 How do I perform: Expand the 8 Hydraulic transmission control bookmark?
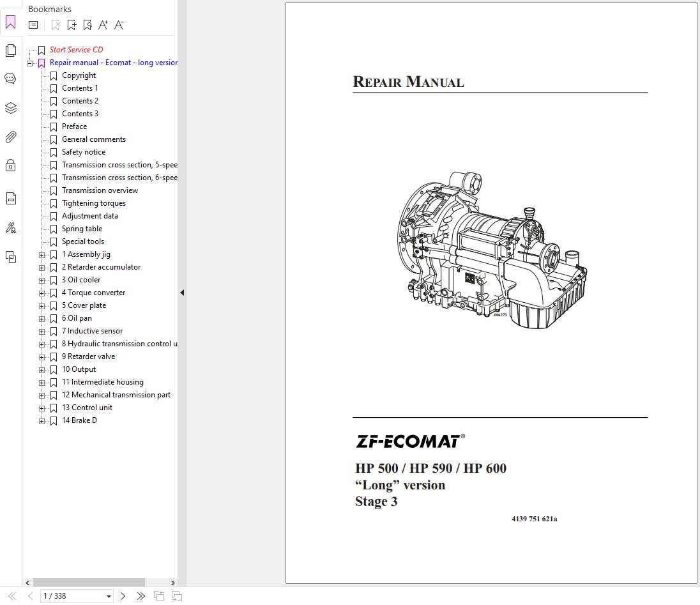[42, 345]
